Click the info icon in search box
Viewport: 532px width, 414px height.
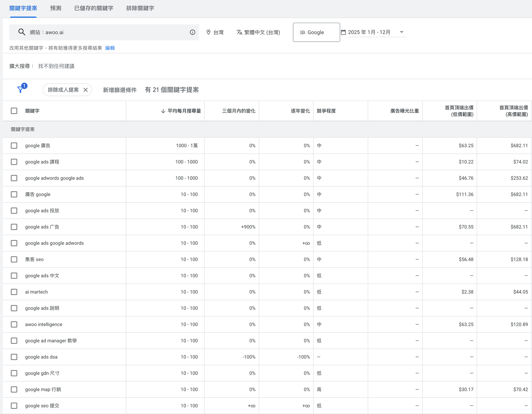[193, 32]
